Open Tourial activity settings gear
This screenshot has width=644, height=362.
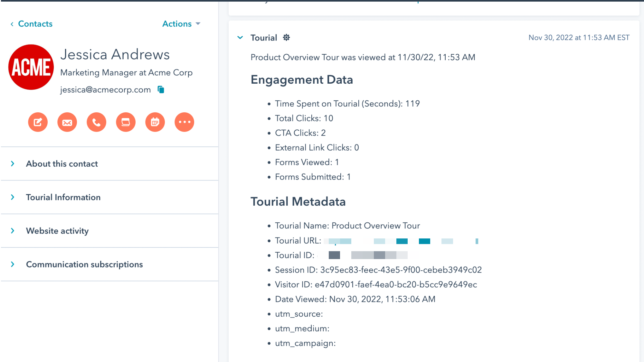[286, 37]
